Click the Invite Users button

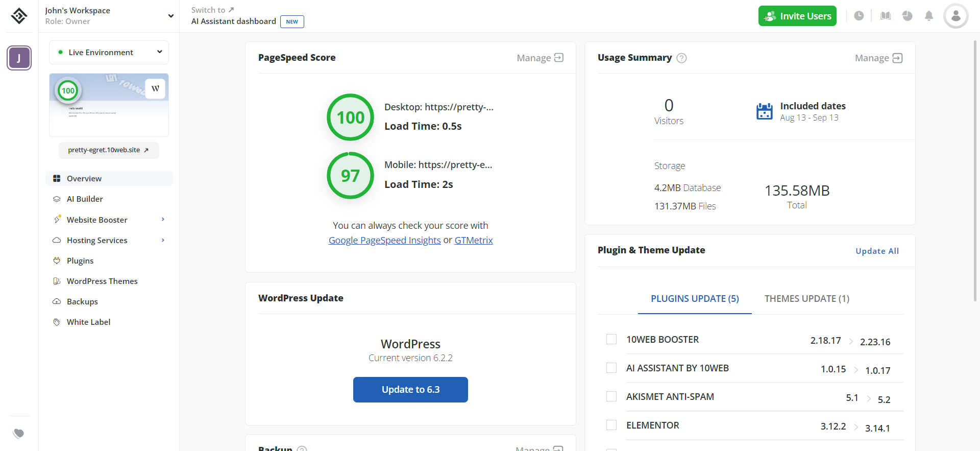(x=797, y=16)
